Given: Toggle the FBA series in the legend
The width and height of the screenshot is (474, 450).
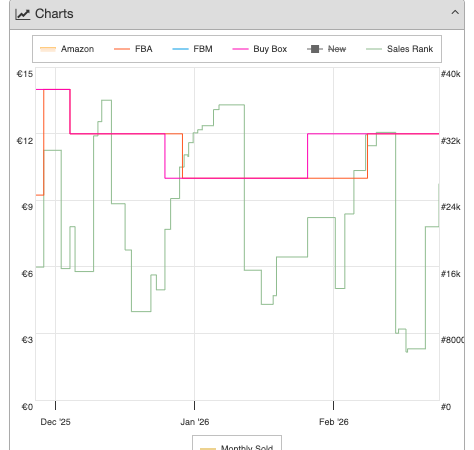Looking at the screenshot, I should pyautogui.click(x=133, y=49).
